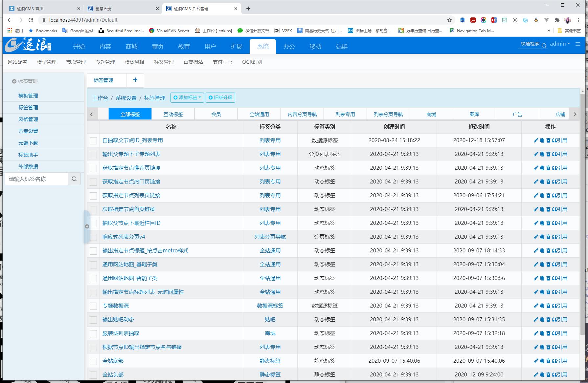Image resolution: width=588 pixels, height=383 pixels.
Task: Click the tag search magnifier in the sidebar
Action: click(x=74, y=179)
